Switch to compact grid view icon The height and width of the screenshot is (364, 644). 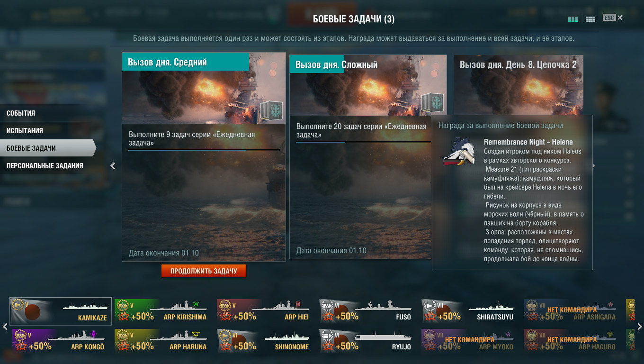pyautogui.click(x=590, y=19)
